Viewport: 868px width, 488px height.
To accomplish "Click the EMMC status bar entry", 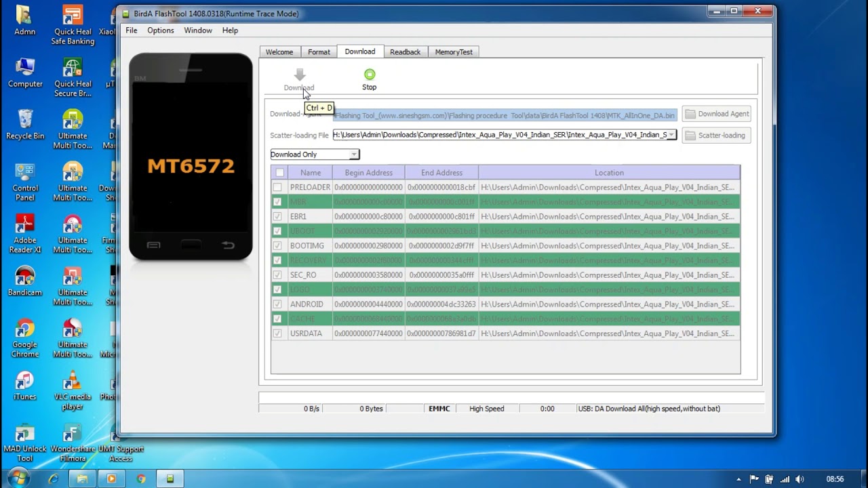I will click(439, 409).
